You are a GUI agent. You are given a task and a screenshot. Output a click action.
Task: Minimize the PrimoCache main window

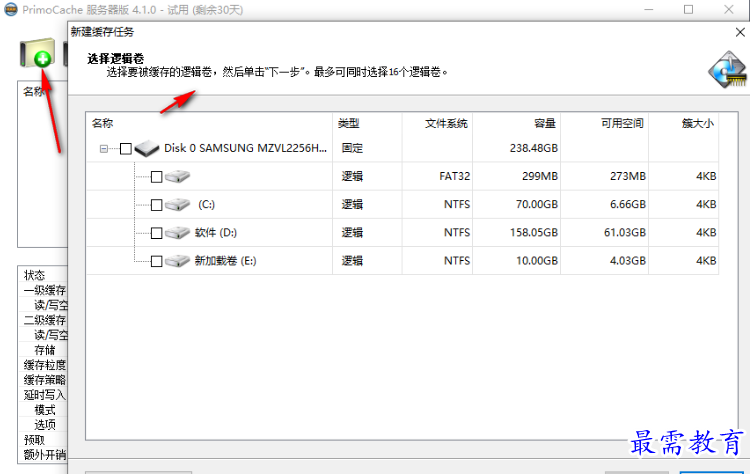point(648,10)
